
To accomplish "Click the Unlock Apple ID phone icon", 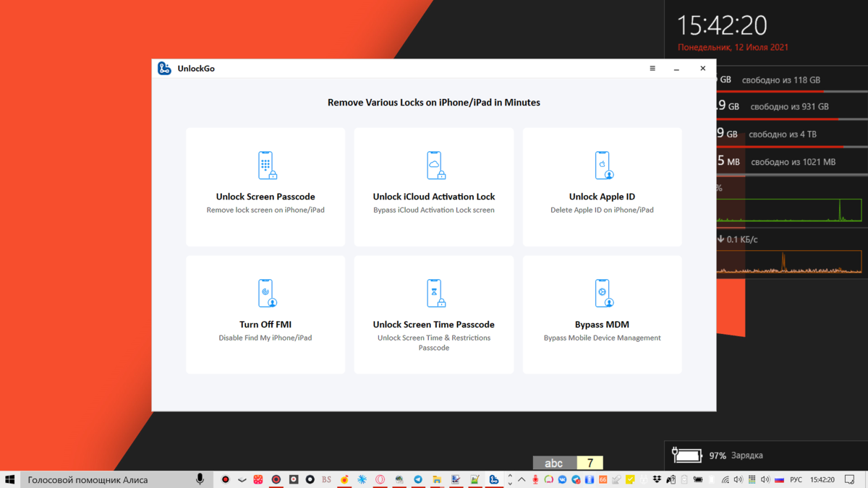I will click(x=603, y=166).
